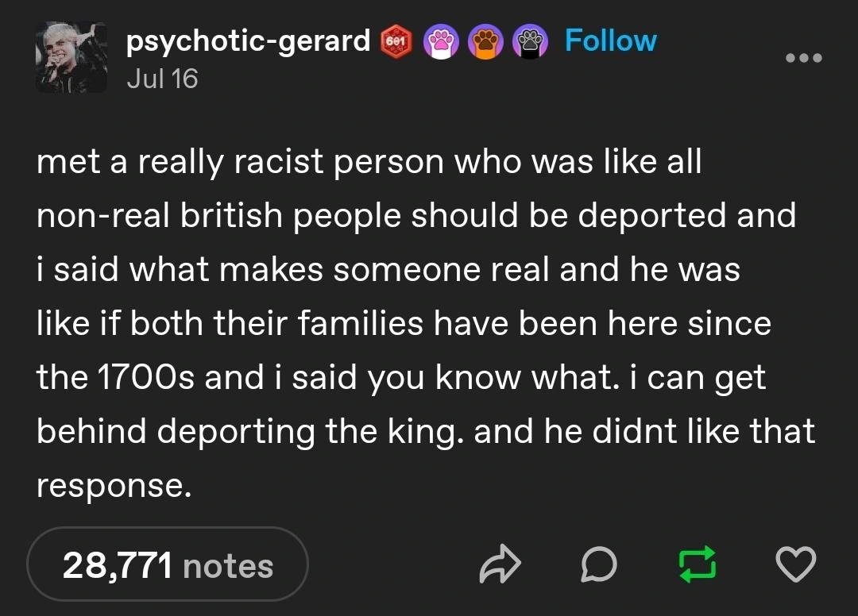Open the 28,771 notes list
The height and width of the screenshot is (616, 858).
(x=167, y=565)
